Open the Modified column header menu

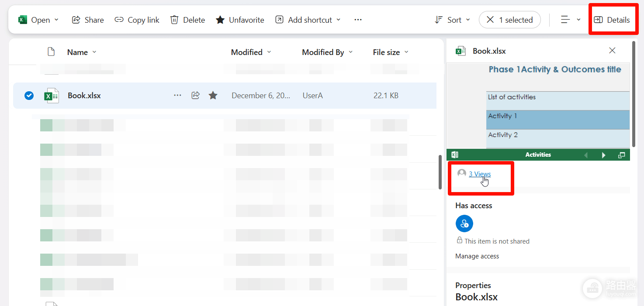click(x=251, y=52)
